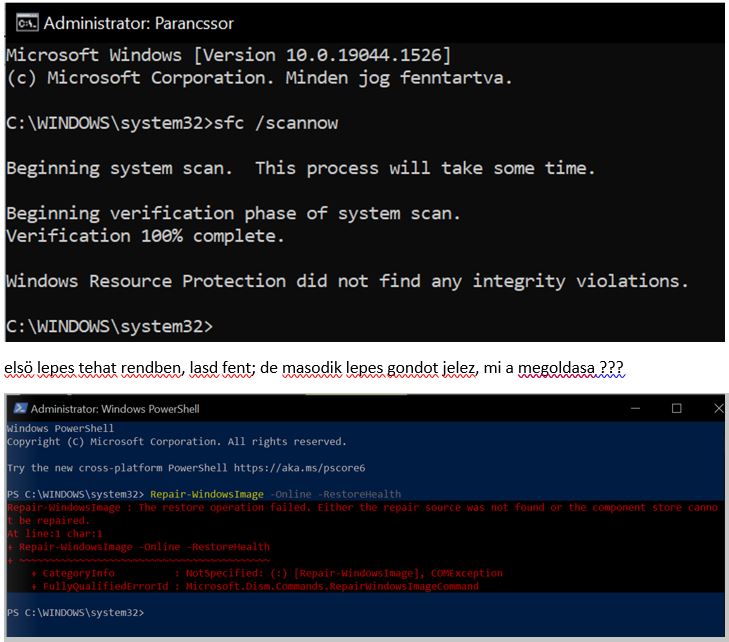The height and width of the screenshot is (642, 729).
Task: Minimize the Windows PowerShell window
Action: [634, 409]
